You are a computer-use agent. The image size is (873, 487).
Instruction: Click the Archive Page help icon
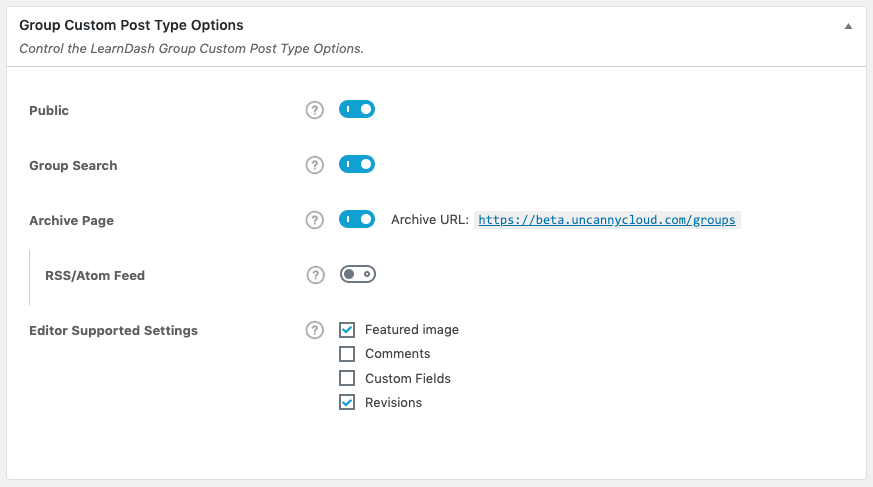coord(315,220)
